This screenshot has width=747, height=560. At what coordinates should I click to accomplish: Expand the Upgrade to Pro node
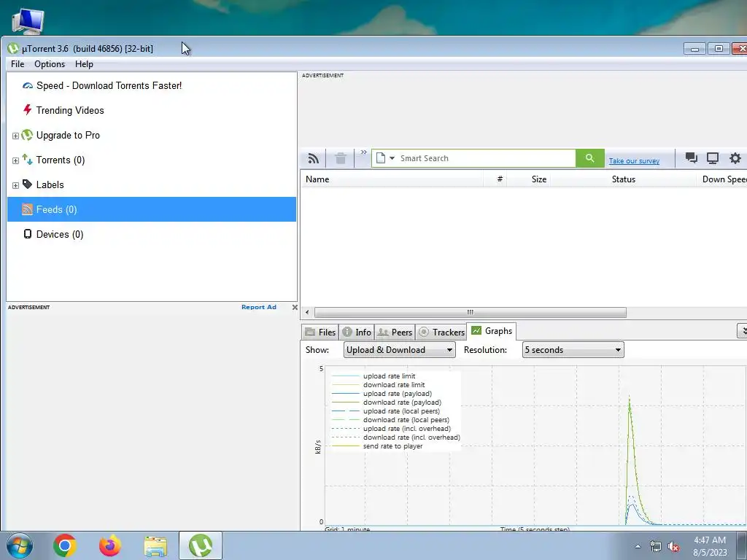click(x=15, y=136)
